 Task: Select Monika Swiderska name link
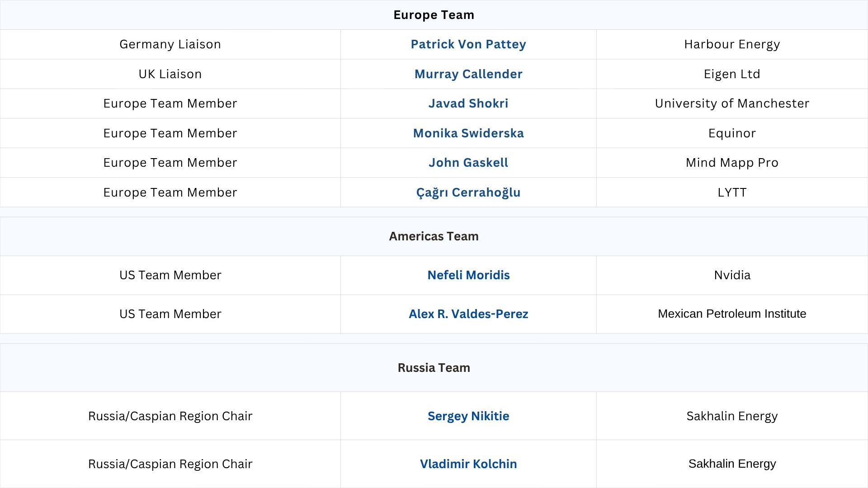pyautogui.click(x=468, y=133)
